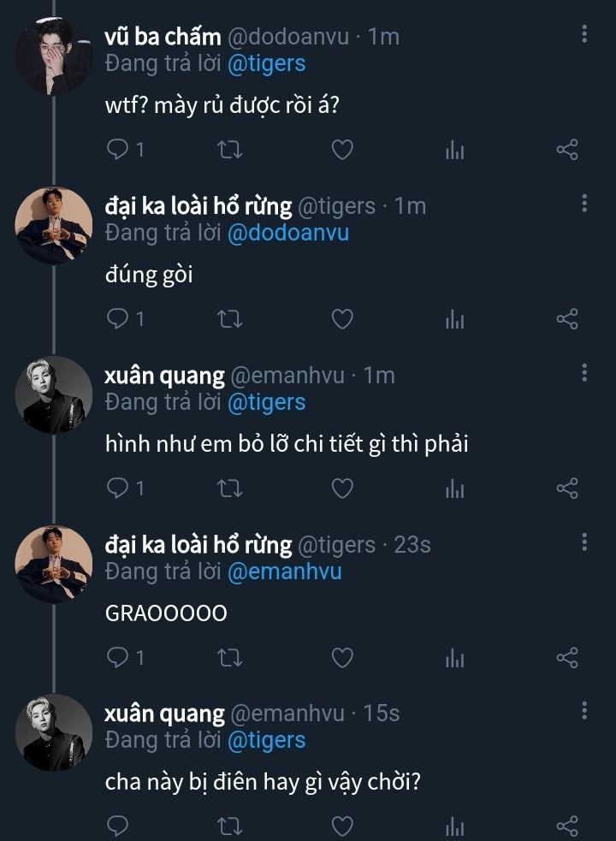Retweet the "đúng gòi" tweet

(230, 320)
